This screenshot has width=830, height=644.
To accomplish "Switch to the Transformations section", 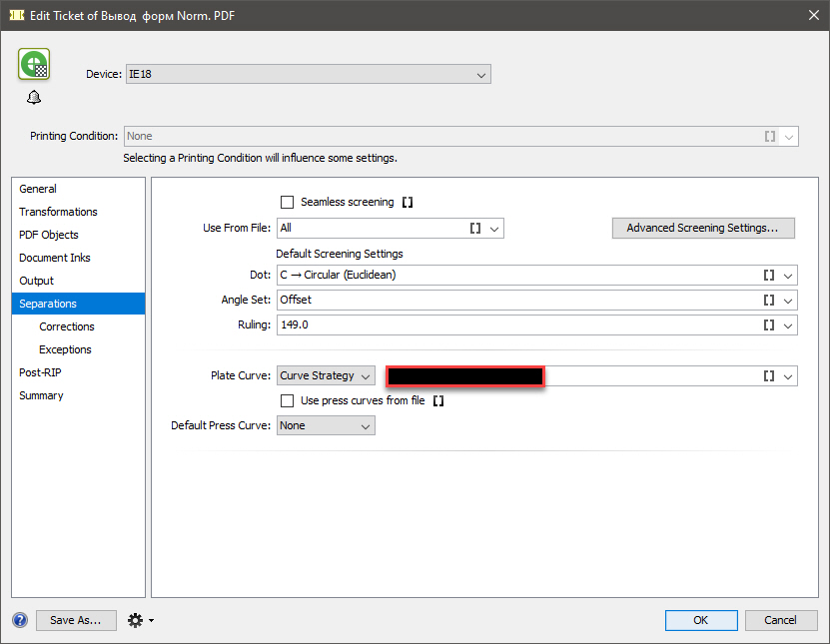I will (x=78, y=212).
